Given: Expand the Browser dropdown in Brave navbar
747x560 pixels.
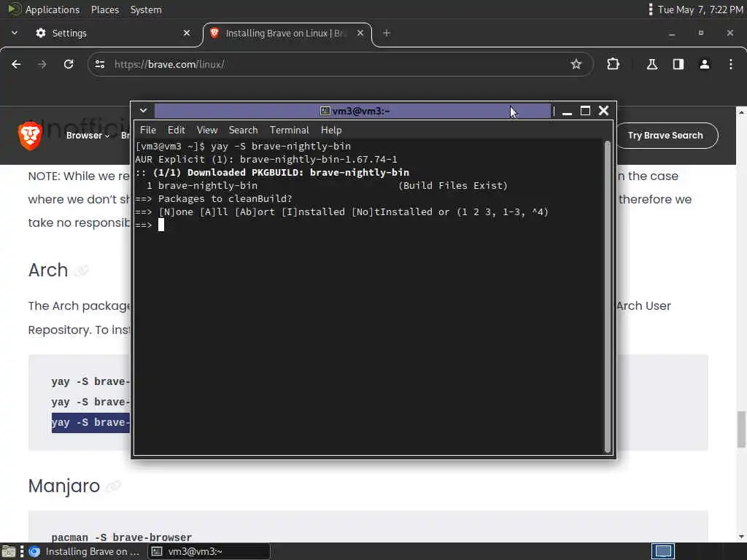Looking at the screenshot, I should coord(88,135).
